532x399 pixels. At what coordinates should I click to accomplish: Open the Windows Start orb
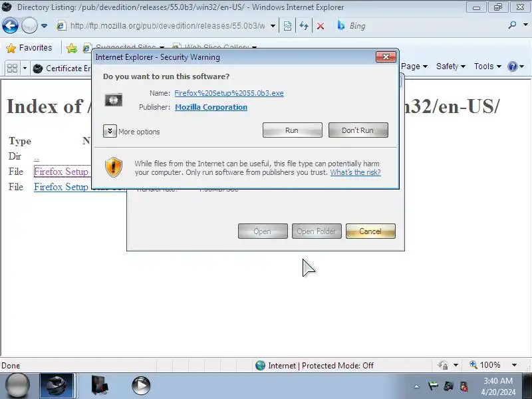tap(18, 386)
